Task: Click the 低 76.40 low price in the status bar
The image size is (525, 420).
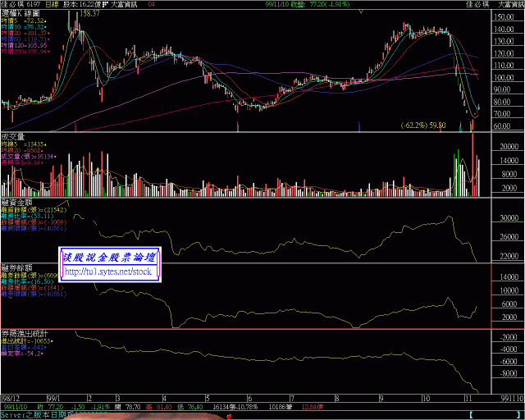Action: pyautogui.click(x=189, y=407)
